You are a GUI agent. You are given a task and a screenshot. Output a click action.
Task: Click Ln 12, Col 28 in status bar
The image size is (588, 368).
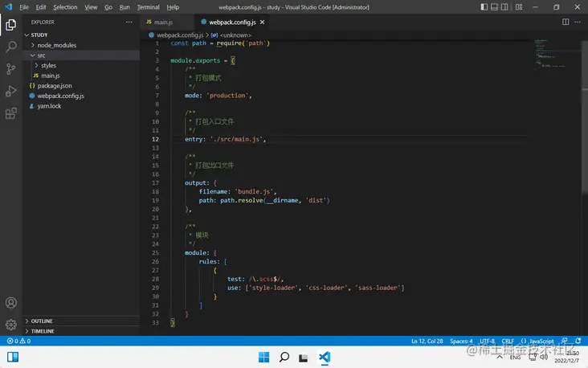point(427,341)
